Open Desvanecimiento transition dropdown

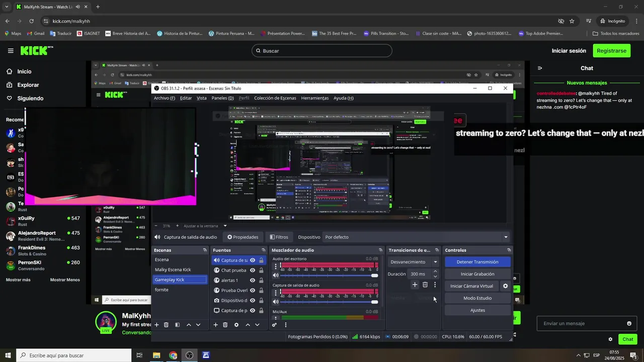pos(414,262)
